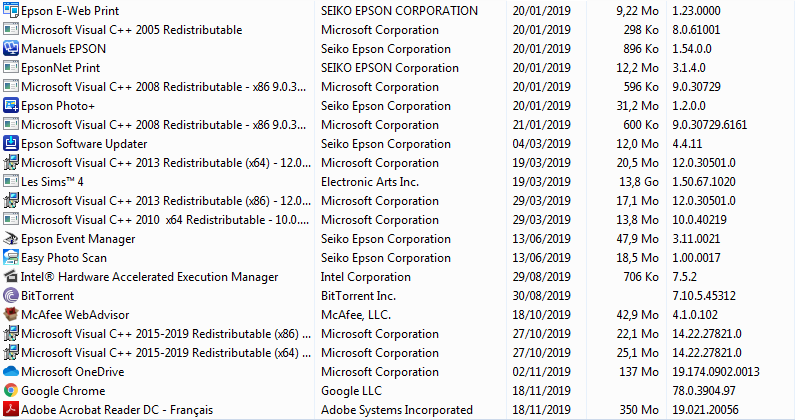The image size is (795, 420).
Task: Click the Epson Event Manager icon
Action: 11,239
